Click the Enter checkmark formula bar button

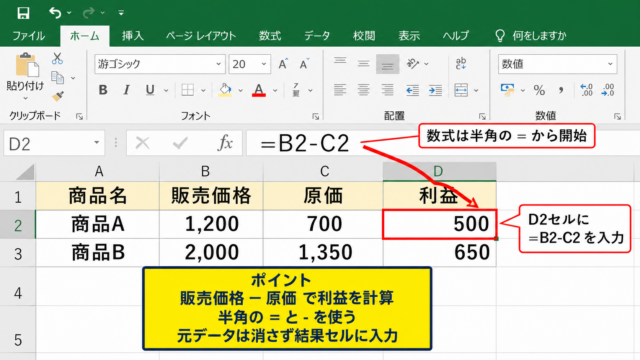[180, 143]
